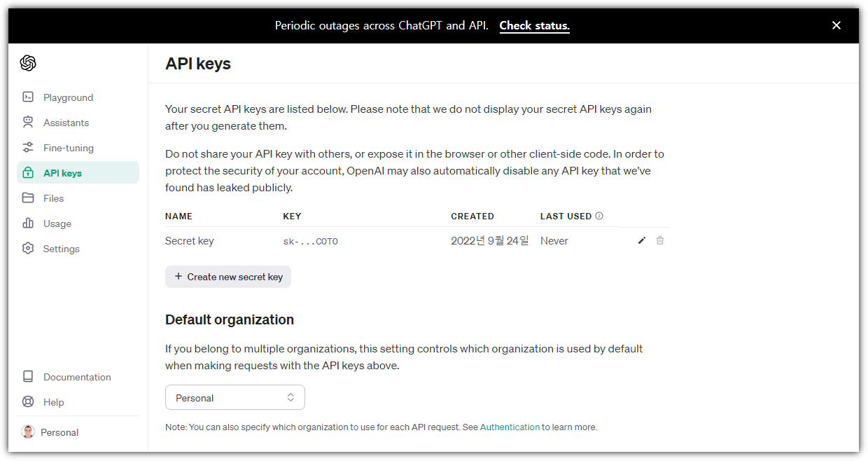868x461 pixels.
Task: Open the Fine-tuning section
Action: coord(78,148)
